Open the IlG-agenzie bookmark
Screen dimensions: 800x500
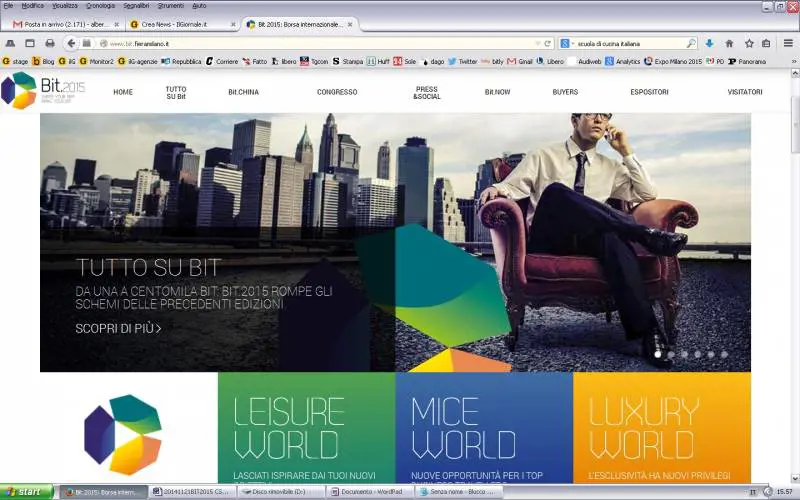point(138,61)
